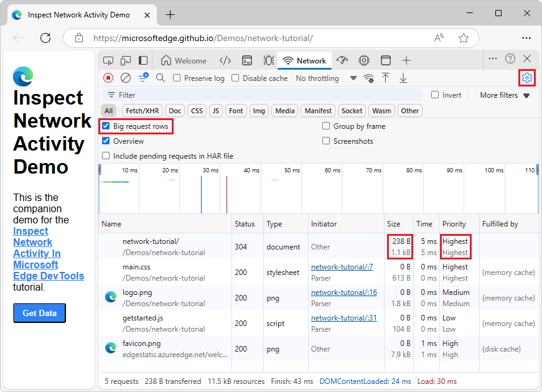Toggle the device emulation toolbar
542x392 pixels.
[126, 60]
